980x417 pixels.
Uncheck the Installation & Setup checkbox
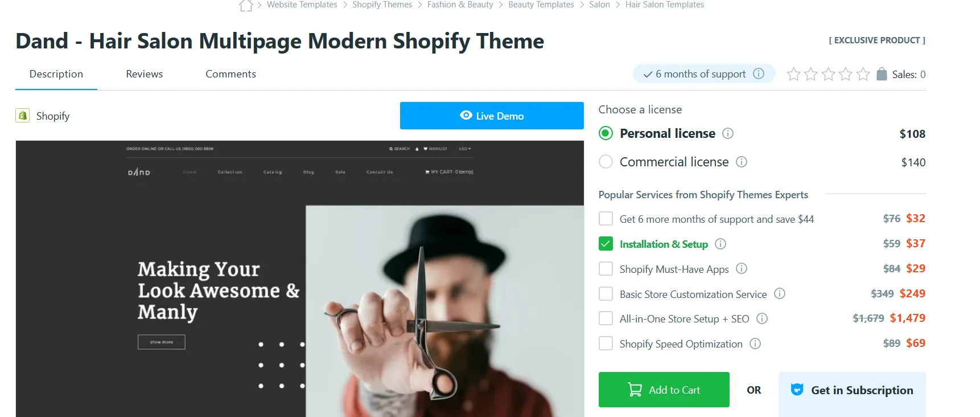tap(606, 244)
